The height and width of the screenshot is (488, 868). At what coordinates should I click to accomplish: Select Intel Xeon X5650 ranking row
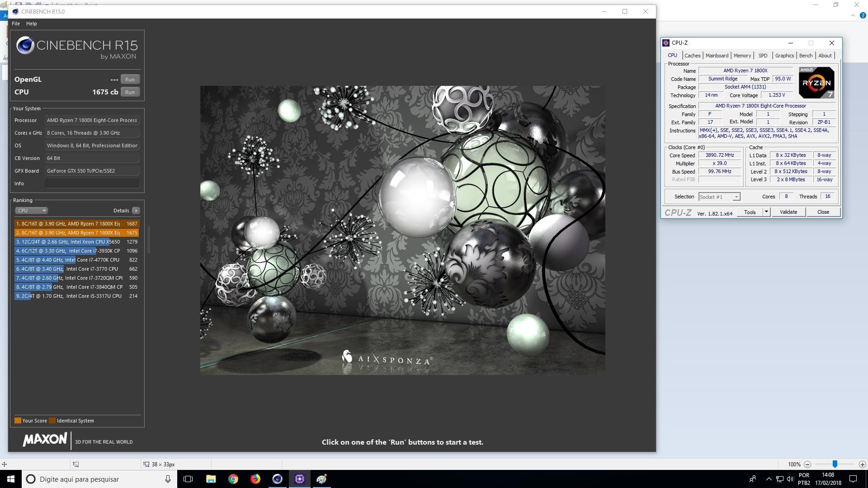[x=76, y=242]
